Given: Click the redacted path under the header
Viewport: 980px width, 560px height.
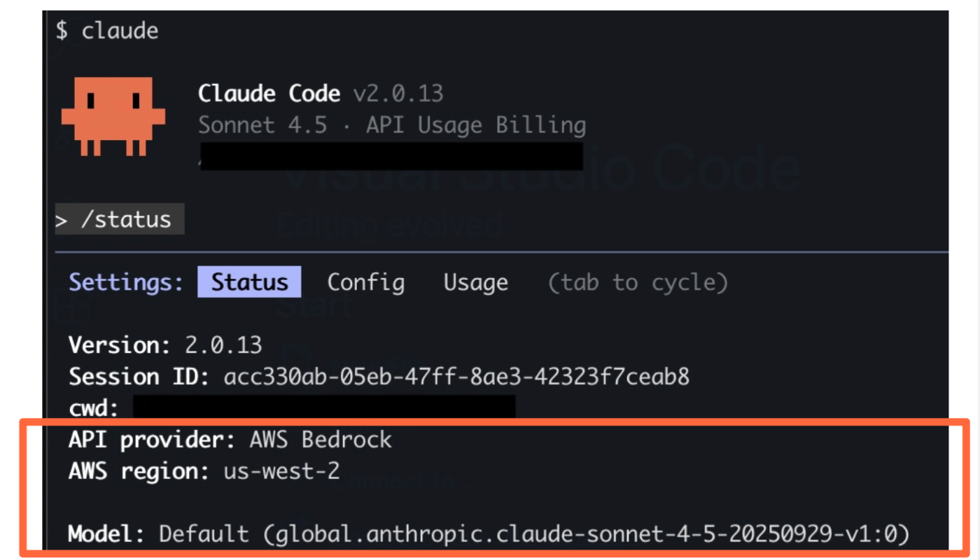Looking at the screenshot, I should [392, 157].
